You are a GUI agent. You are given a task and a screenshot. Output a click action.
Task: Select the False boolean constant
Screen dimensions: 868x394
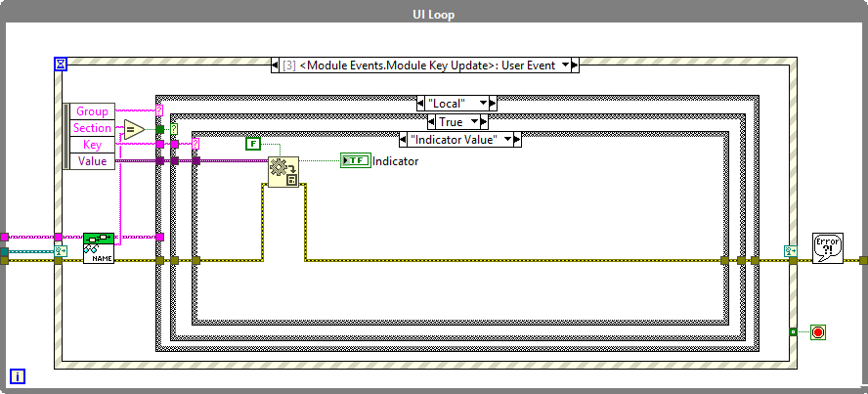click(x=252, y=144)
